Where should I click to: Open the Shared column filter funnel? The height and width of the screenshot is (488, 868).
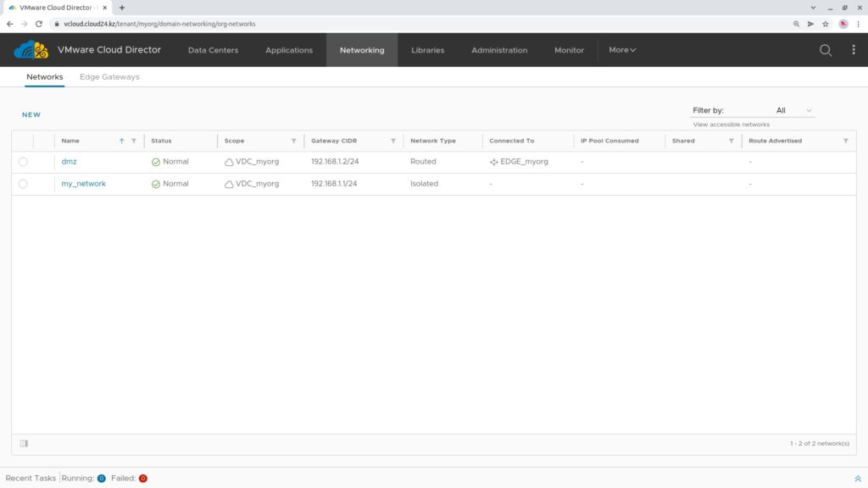732,141
